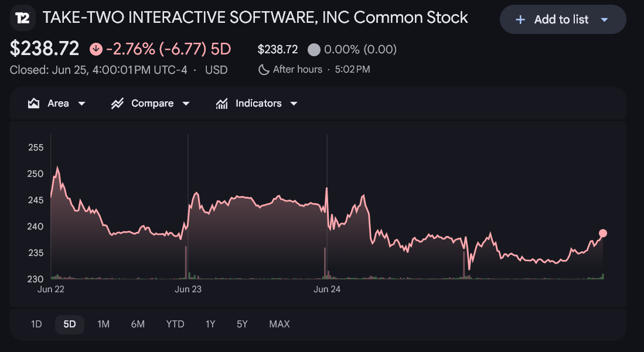The width and height of the screenshot is (644, 352).
Task: Click the Jun 23 opening volume bar
Action: pos(186,263)
